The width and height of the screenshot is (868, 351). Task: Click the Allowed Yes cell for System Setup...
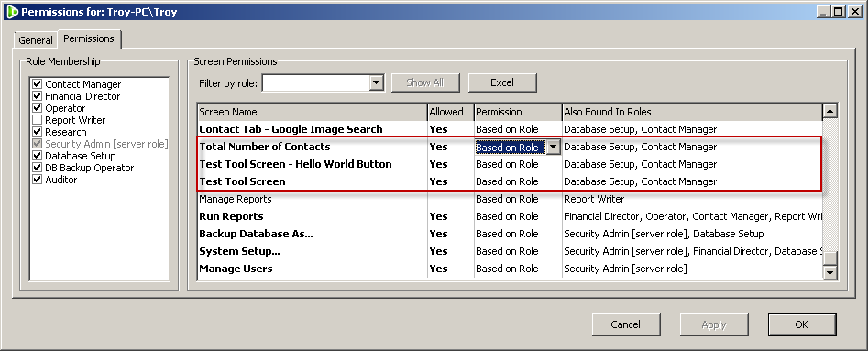(451, 251)
